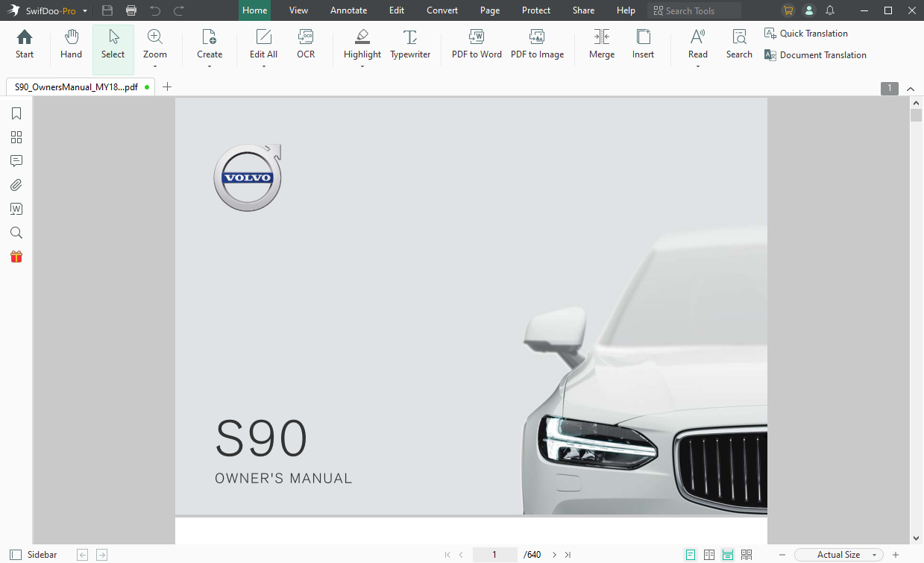Convert with PDF to Word
The image size is (924, 563).
pyautogui.click(x=477, y=45)
